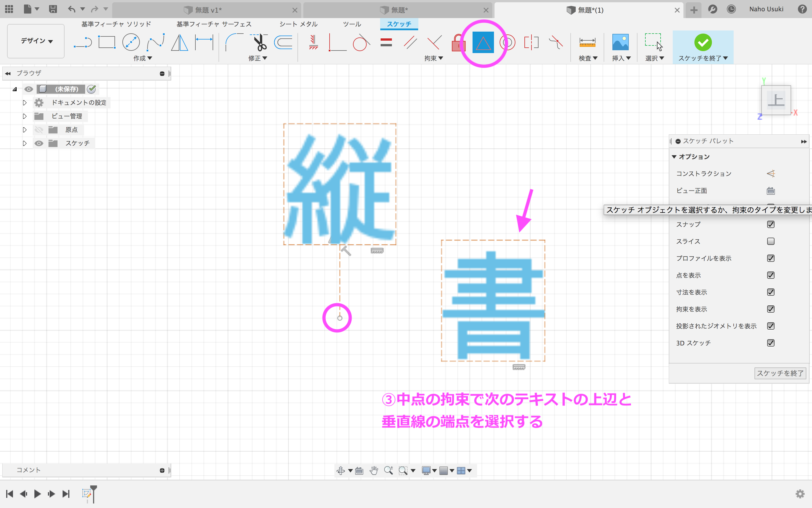
Task: Toggle the スナップ checkbox
Action: (x=771, y=224)
